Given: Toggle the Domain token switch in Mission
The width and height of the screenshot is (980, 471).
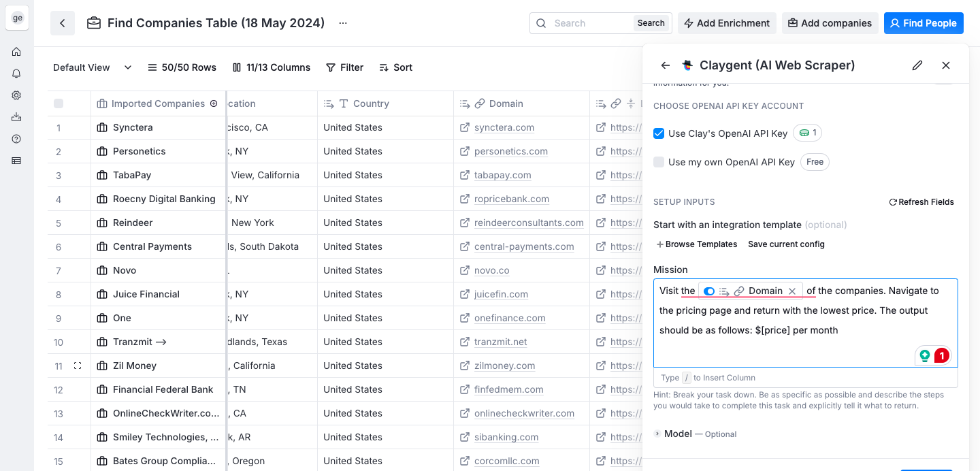Looking at the screenshot, I should click(709, 291).
